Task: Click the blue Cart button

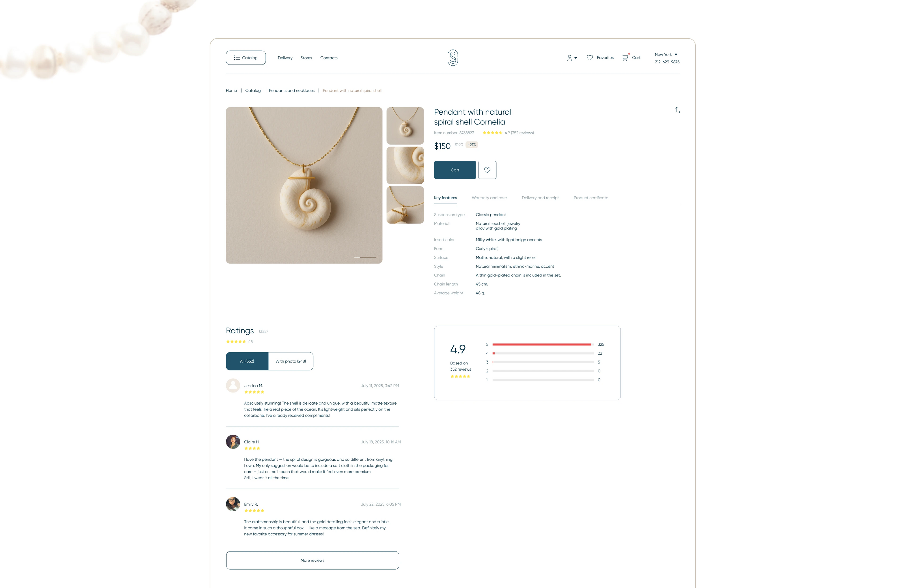Action: pyautogui.click(x=455, y=170)
